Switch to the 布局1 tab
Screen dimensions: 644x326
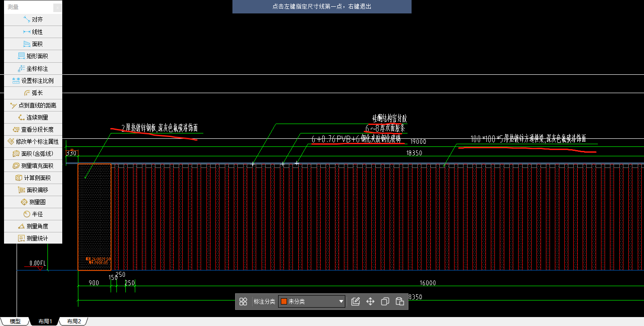[x=45, y=321]
